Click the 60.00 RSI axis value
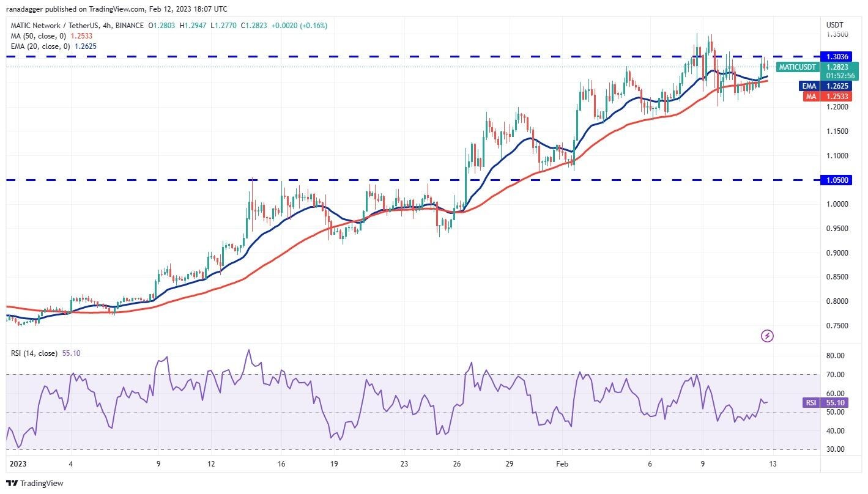The image size is (868, 494). point(837,394)
